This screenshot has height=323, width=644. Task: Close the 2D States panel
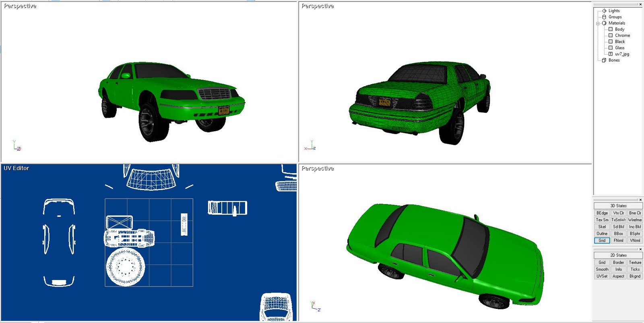click(640, 249)
